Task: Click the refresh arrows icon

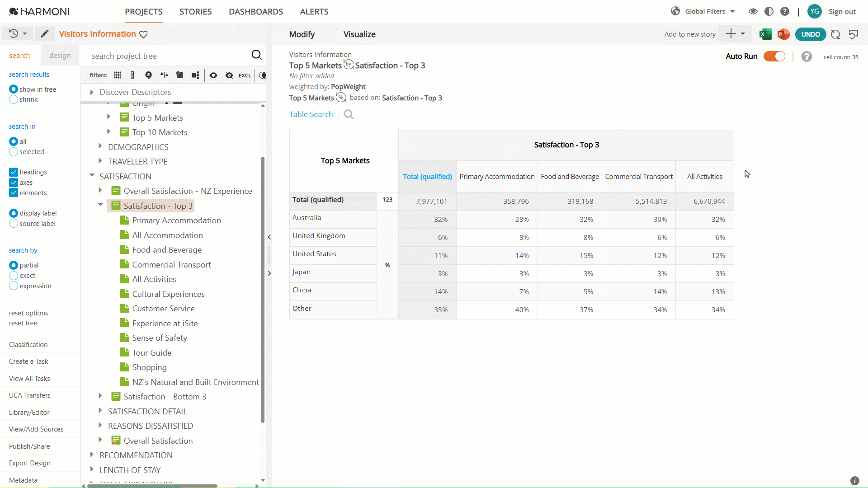Action: [835, 34]
